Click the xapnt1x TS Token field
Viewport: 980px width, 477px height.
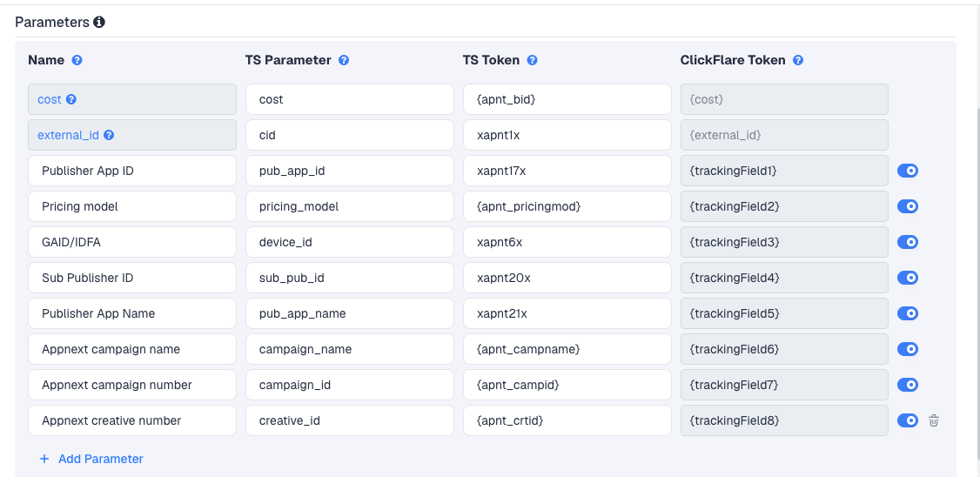pyautogui.click(x=567, y=135)
